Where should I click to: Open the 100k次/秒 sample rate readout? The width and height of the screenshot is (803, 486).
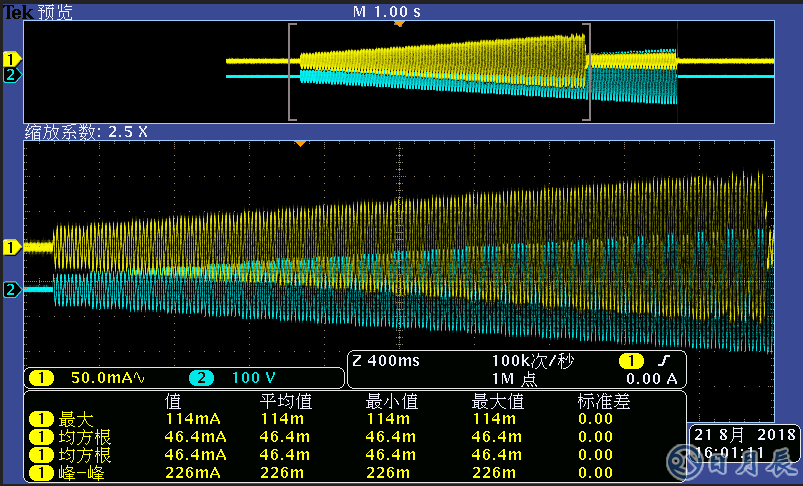point(533,360)
